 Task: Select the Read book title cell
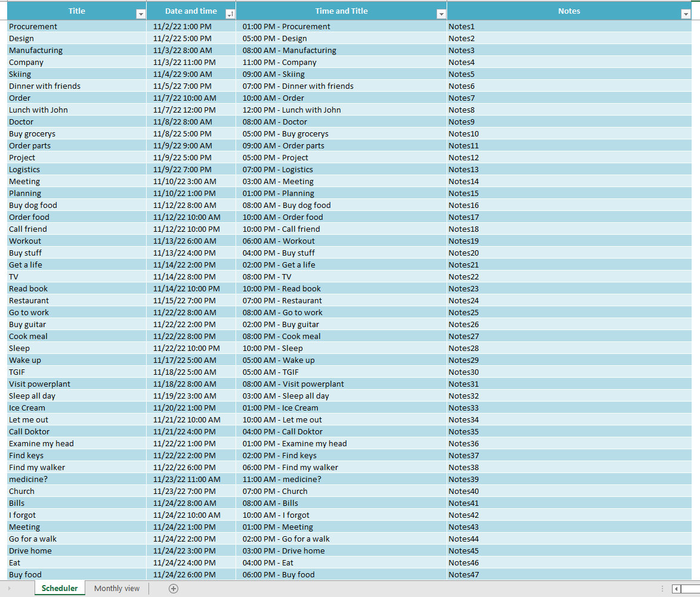click(x=77, y=289)
